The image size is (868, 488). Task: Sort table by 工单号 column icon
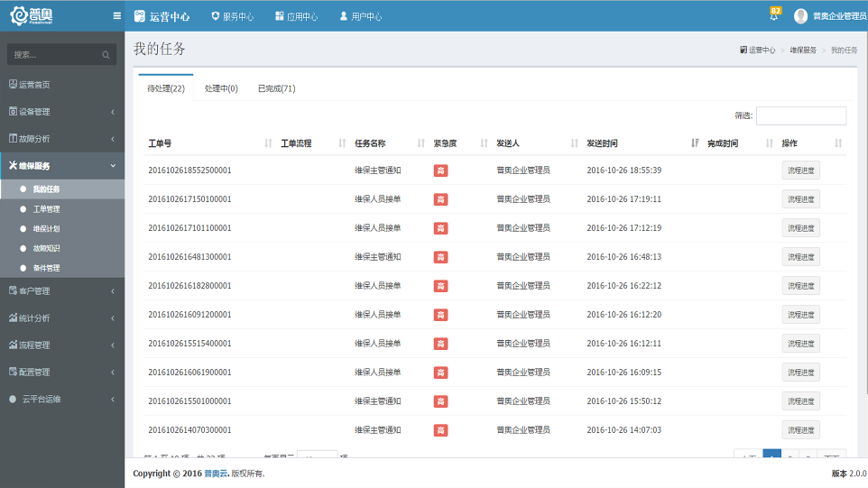[x=269, y=143]
